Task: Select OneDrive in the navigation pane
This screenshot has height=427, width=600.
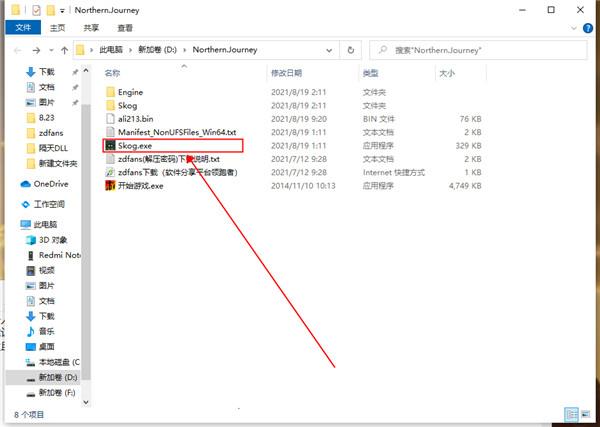Action: 51,184
